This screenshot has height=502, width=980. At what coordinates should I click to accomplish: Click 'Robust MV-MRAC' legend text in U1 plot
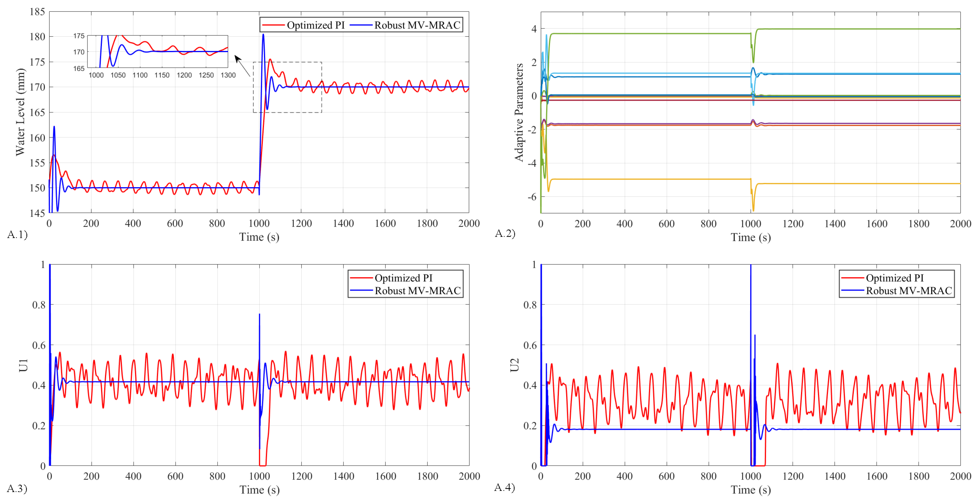click(x=417, y=291)
